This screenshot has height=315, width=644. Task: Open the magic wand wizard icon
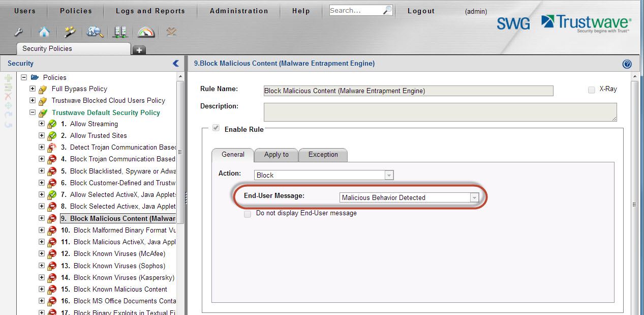[x=70, y=32]
